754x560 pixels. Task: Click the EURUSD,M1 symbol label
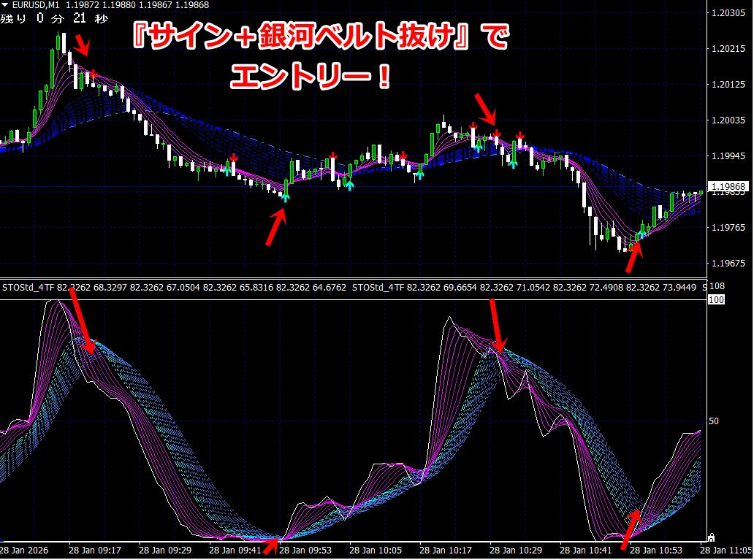click(36, 5)
